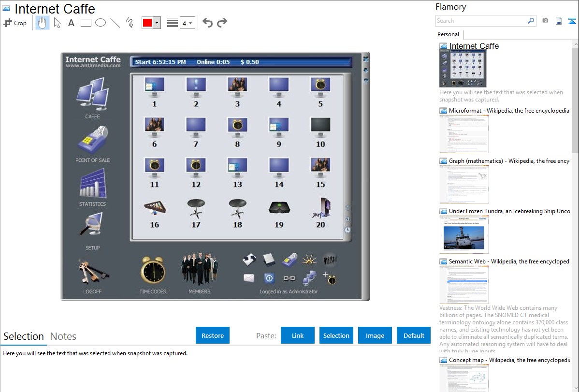Select computer 13 in the grid

(x=237, y=173)
